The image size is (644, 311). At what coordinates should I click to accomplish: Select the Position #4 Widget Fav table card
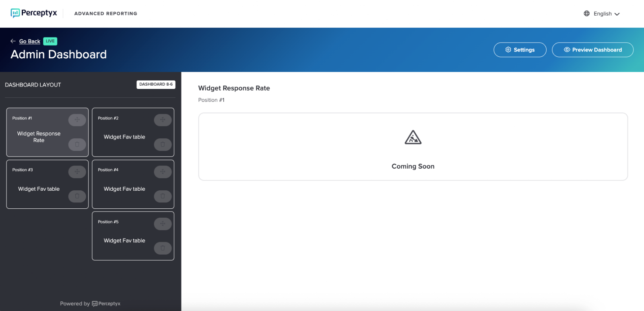coord(133,184)
